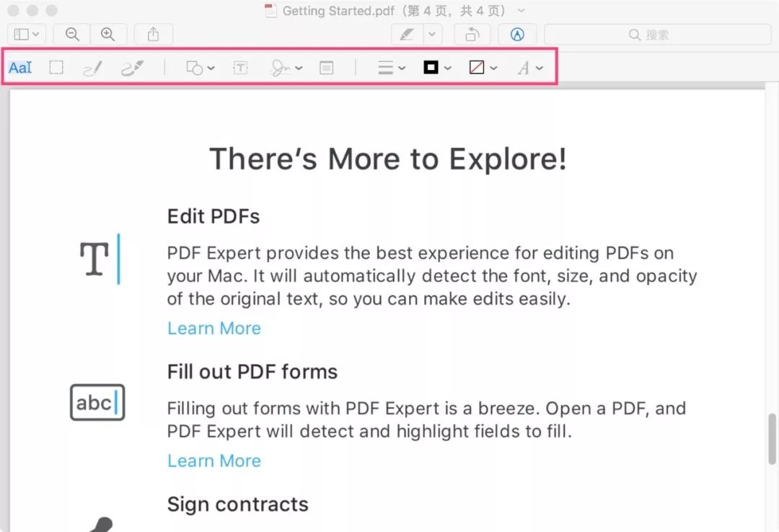Image resolution: width=779 pixels, height=532 pixels.
Task: Pick the Draw freehand tool
Action: [133, 68]
